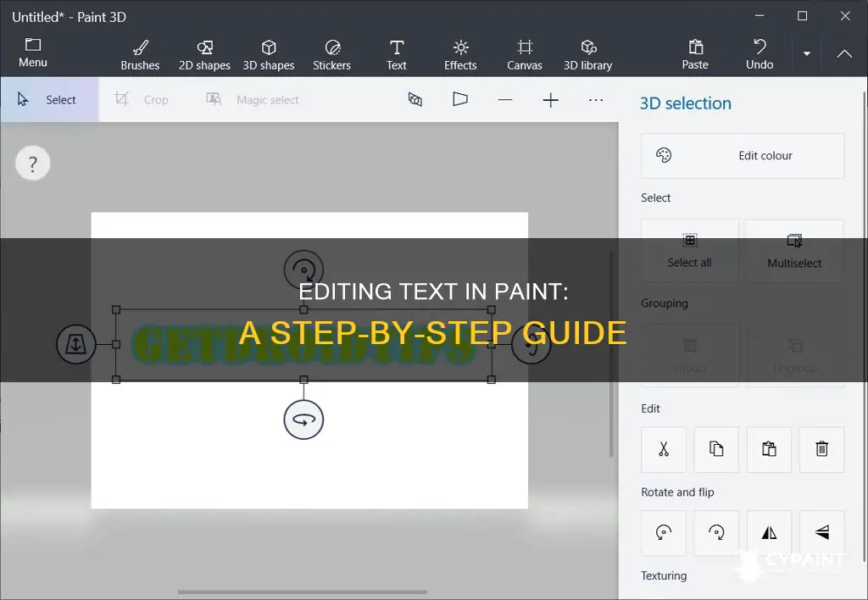Collapse the top ribbon with chevron
Screen dimensions: 868x600
844,53
